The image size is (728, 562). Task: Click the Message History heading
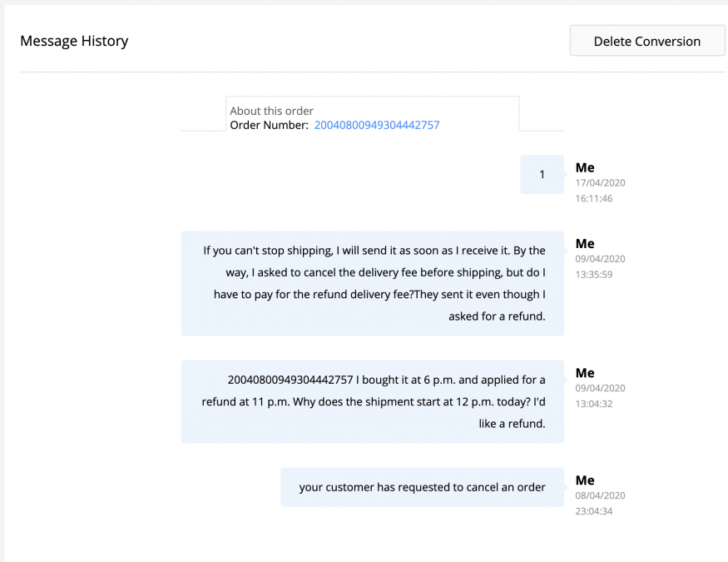pyautogui.click(x=74, y=41)
